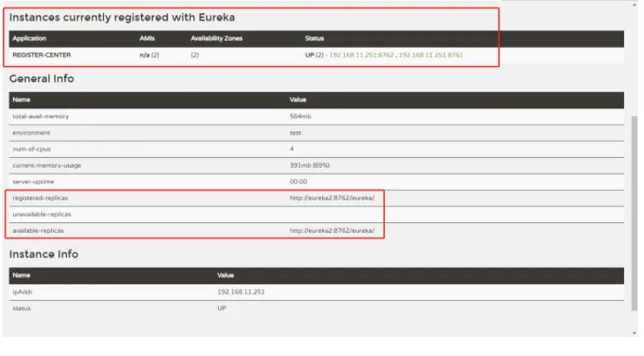Open the 192.168.11.251:8762 instance link
The image size is (644, 356).
tap(362, 55)
